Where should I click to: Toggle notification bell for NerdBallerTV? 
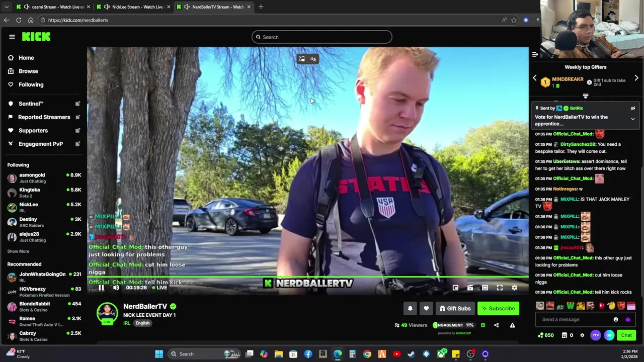pos(410,309)
